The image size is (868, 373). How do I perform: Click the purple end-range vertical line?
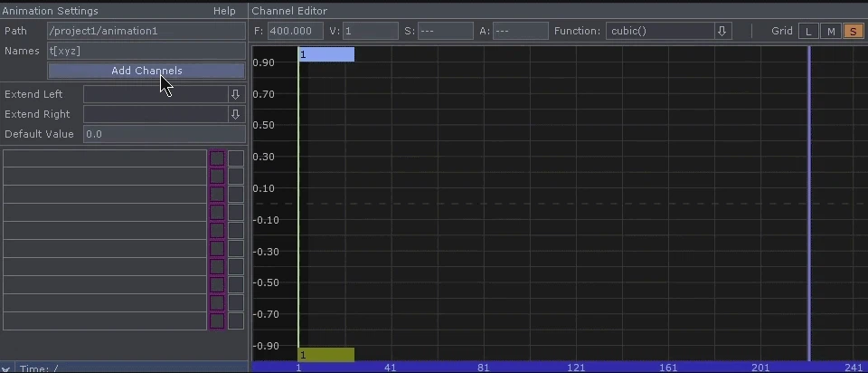coord(809,204)
